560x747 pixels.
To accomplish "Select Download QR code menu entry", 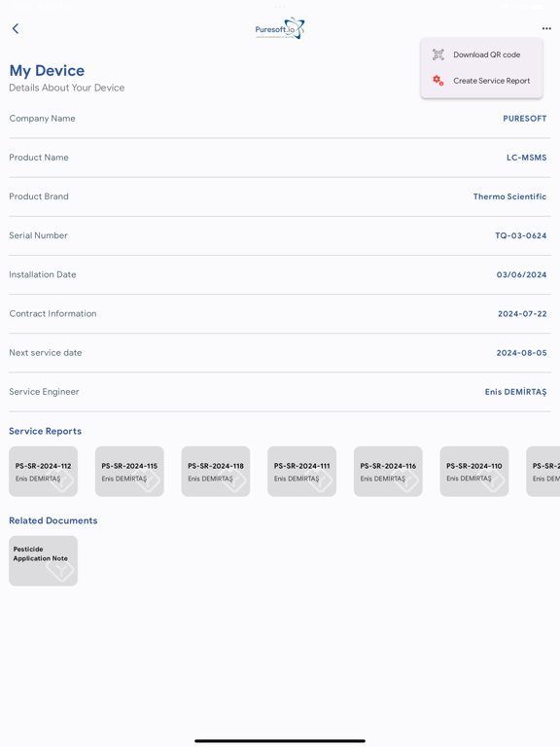I will pyautogui.click(x=481, y=54).
